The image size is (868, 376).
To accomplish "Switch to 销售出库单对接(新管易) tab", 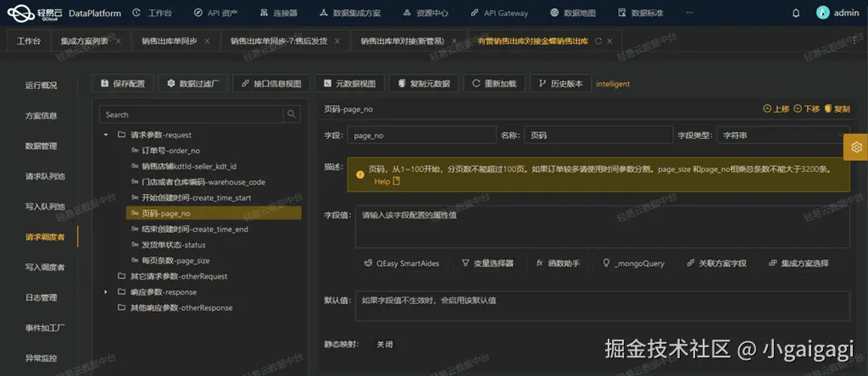I will click(x=401, y=41).
